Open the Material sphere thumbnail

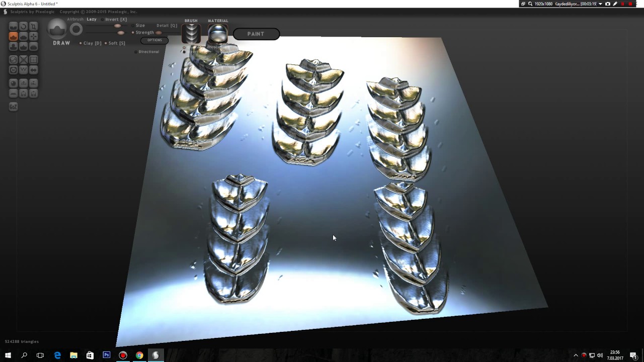point(218,34)
